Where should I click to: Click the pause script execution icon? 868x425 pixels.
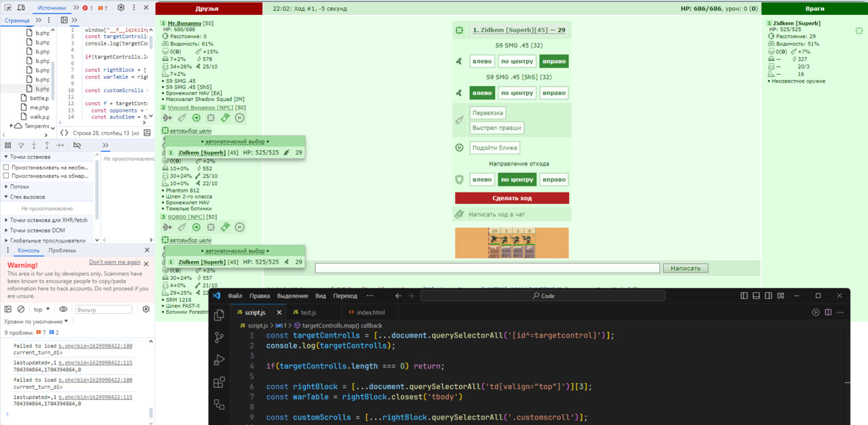(x=7, y=145)
